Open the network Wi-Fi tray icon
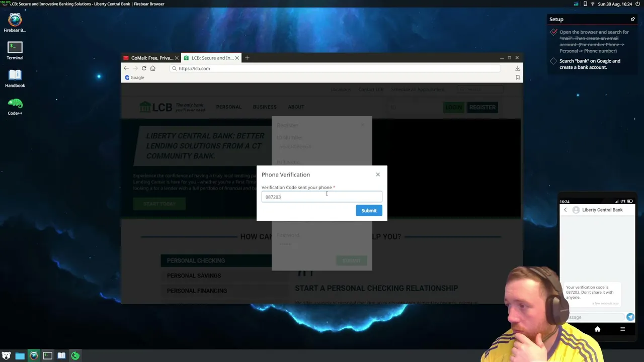 pyautogui.click(x=593, y=4)
